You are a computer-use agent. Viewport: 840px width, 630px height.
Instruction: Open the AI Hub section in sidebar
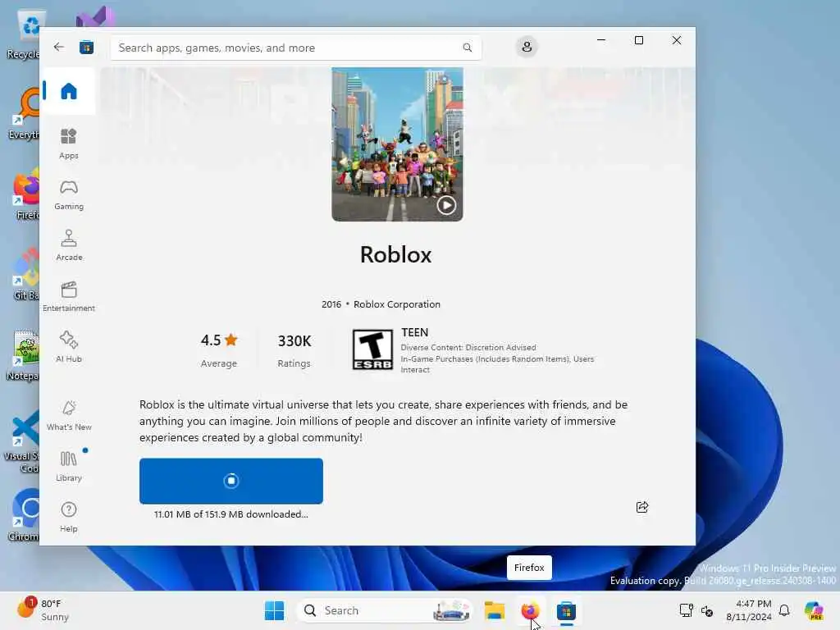click(69, 347)
